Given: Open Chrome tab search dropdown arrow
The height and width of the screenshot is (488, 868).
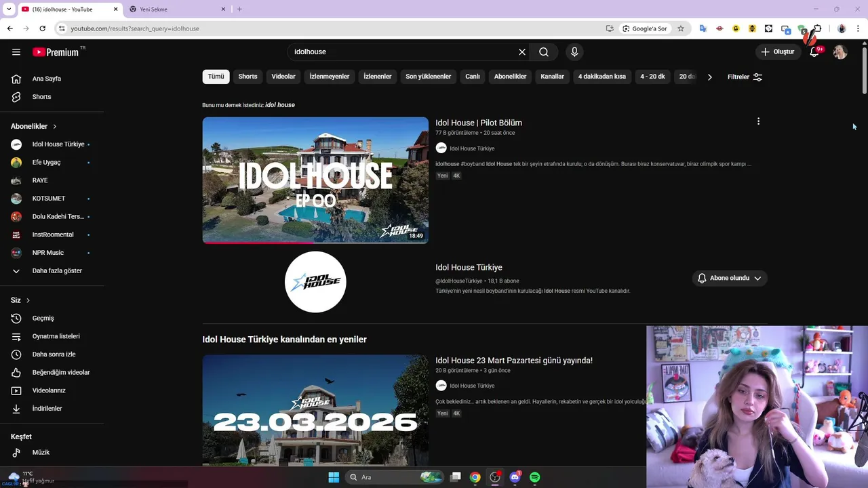Looking at the screenshot, I should coord(9,9).
